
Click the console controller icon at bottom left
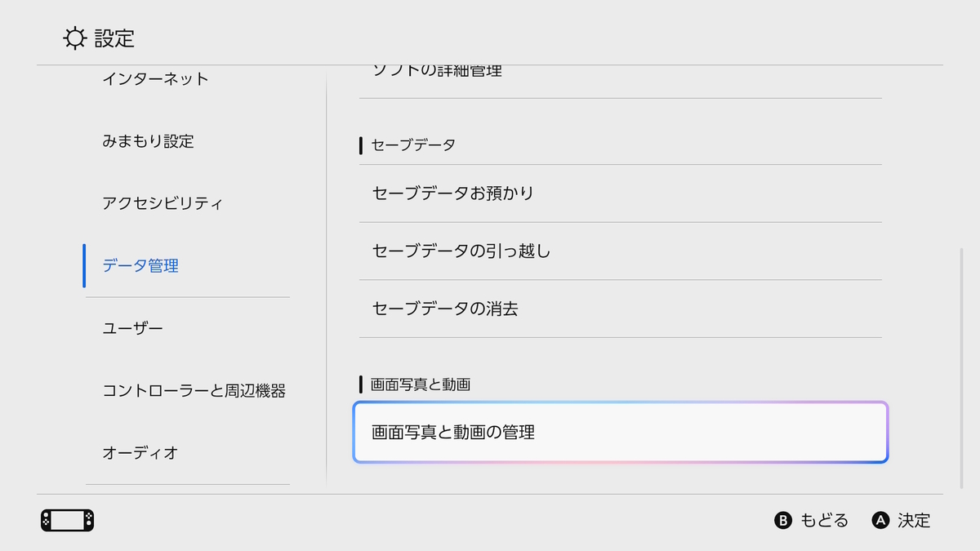[x=67, y=521]
